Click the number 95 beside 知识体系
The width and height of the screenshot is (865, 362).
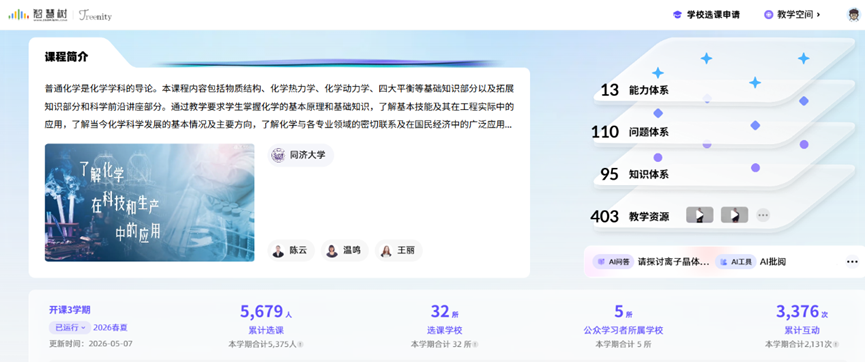click(610, 174)
